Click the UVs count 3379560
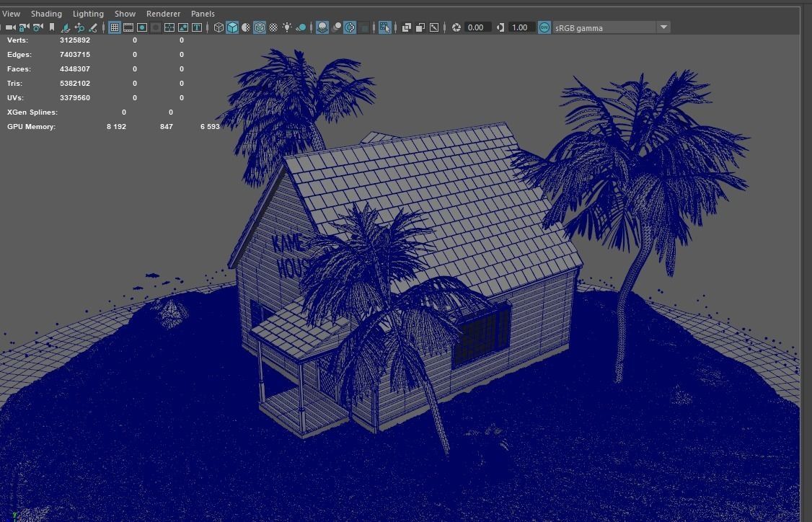The width and height of the screenshot is (812, 522). [74, 98]
